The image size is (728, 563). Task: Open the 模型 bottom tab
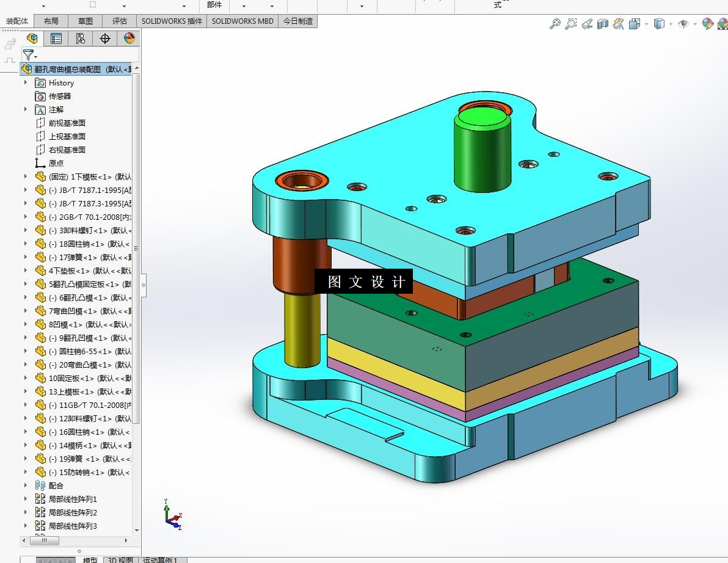pos(90,560)
